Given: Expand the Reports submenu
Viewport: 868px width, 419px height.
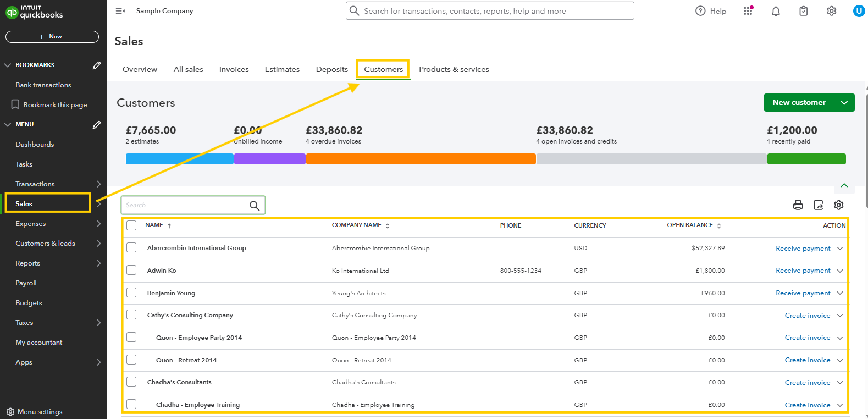Looking at the screenshot, I should (x=99, y=263).
